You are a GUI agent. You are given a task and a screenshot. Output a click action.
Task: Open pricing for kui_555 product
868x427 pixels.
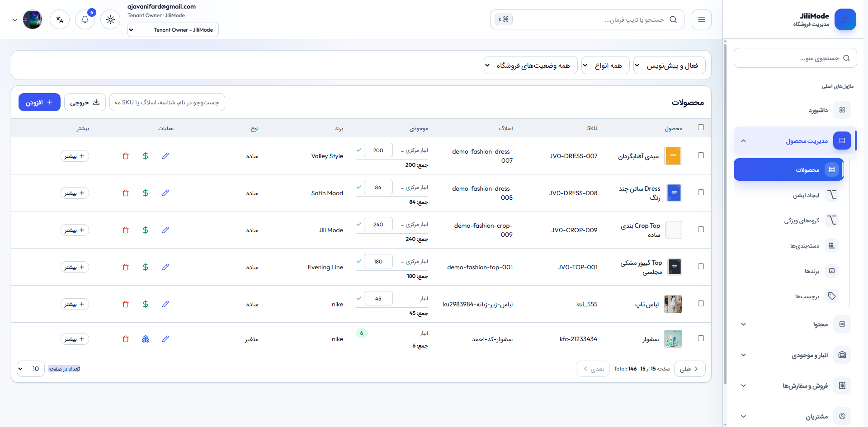(146, 304)
